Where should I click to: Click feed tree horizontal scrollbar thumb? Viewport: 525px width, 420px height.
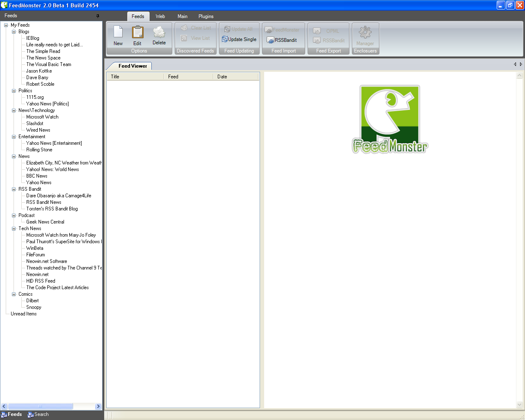[x=40, y=406]
